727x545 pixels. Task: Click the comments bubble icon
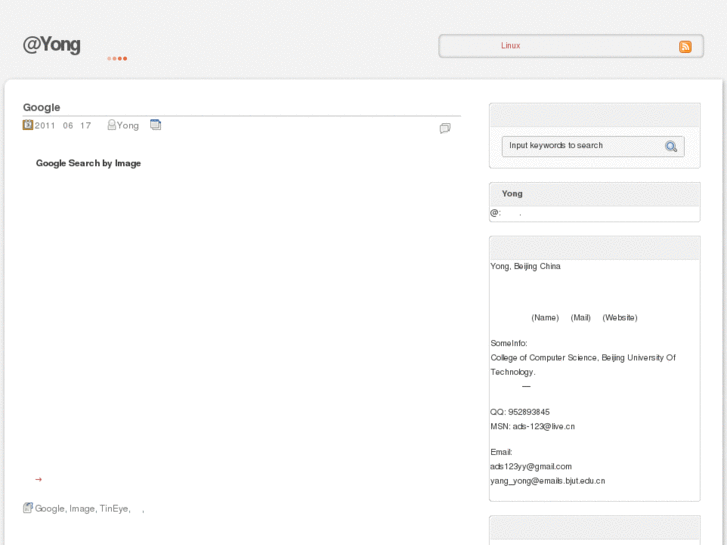point(445,128)
